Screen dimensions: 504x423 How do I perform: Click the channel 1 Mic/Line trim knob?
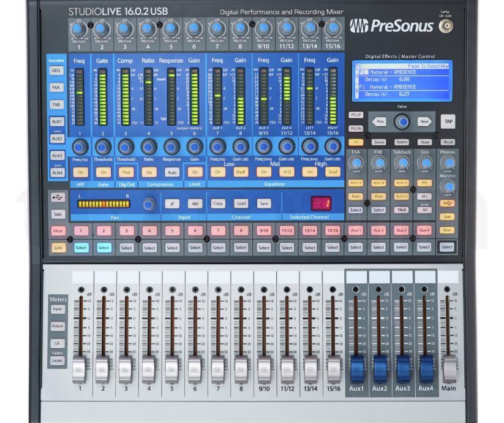click(79, 29)
